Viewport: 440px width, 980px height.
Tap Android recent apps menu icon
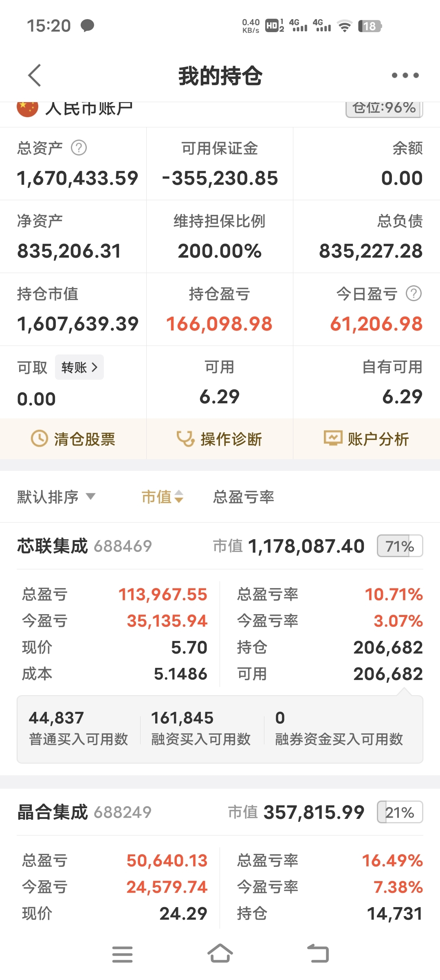pos(122,954)
